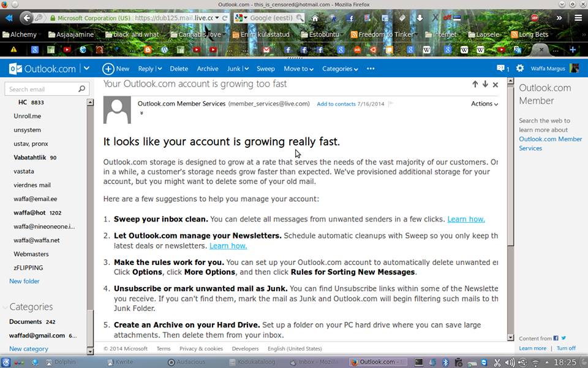This screenshot has width=588, height=368.
Task: Open the KDE application launcher icon
Action: pyautogui.click(x=6, y=362)
